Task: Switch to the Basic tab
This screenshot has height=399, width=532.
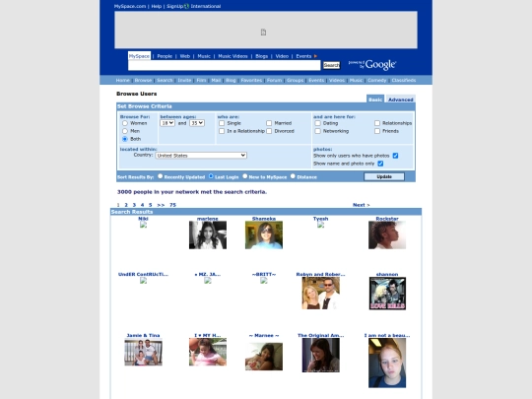Action: 375,100
